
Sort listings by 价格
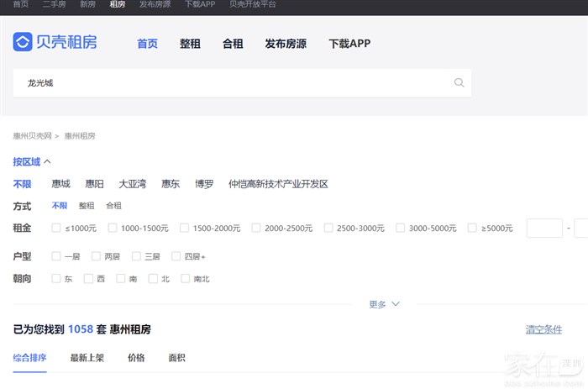pyautogui.click(x=136, y=358)
